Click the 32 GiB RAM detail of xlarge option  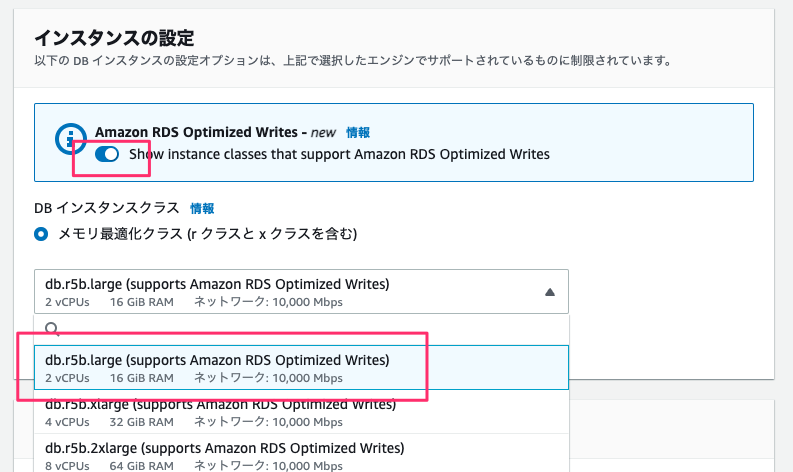(142, 422)
